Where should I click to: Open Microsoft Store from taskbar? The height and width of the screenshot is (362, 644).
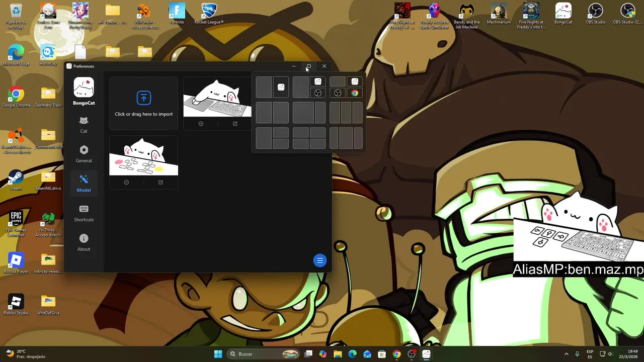coord(382,354)
